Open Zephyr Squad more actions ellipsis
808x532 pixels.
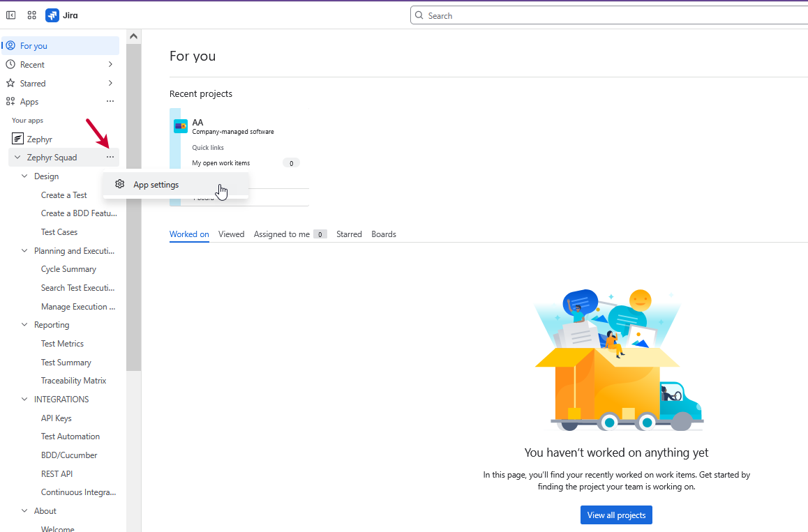(110, 158)
